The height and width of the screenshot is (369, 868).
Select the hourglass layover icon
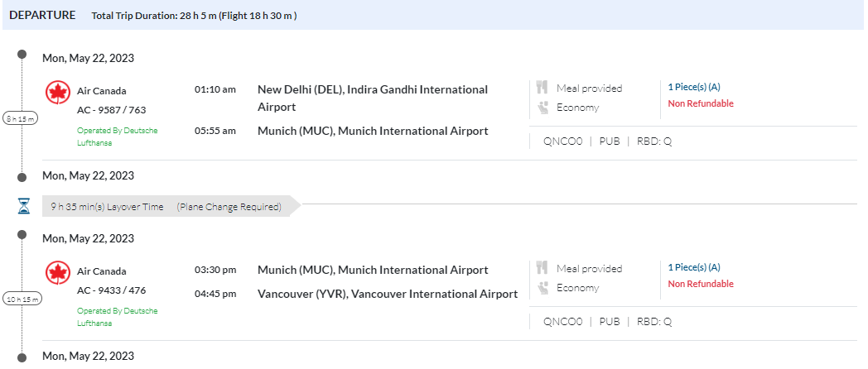(x=23, y=206)
